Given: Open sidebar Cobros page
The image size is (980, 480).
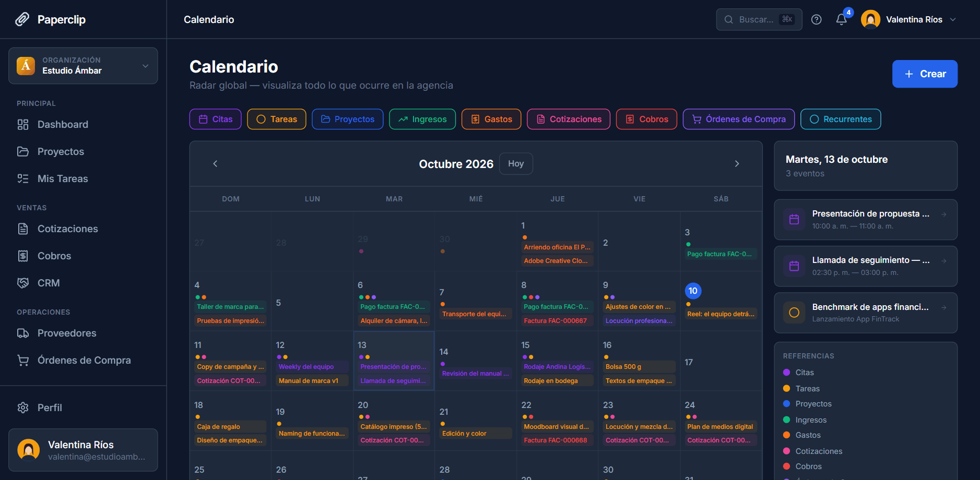Looking at the screenshot, I should tap(83, 256).
